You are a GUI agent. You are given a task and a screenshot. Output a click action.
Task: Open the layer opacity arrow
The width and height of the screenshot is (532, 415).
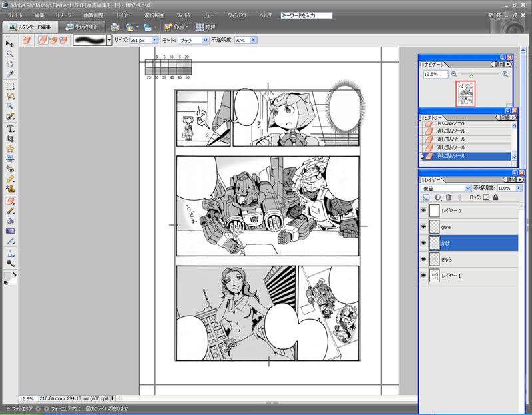point(519,188)
